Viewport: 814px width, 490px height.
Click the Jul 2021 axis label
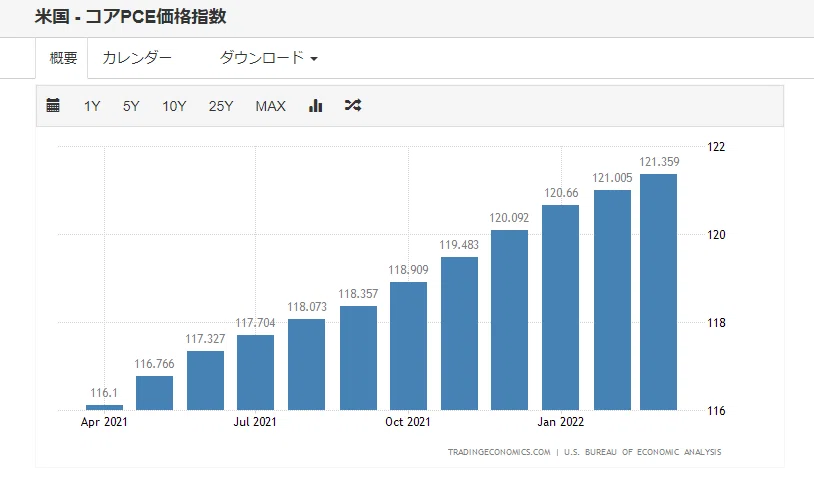click(x=255, y=422)
